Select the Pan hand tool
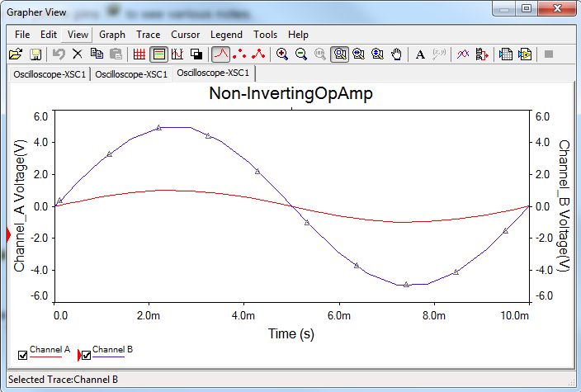 (x=397, y=54)
